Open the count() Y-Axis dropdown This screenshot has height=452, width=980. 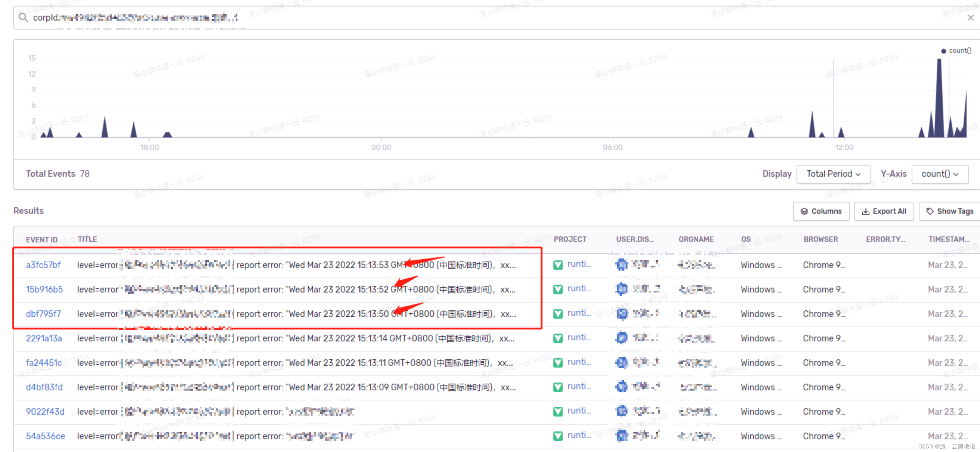pos(939,174)
